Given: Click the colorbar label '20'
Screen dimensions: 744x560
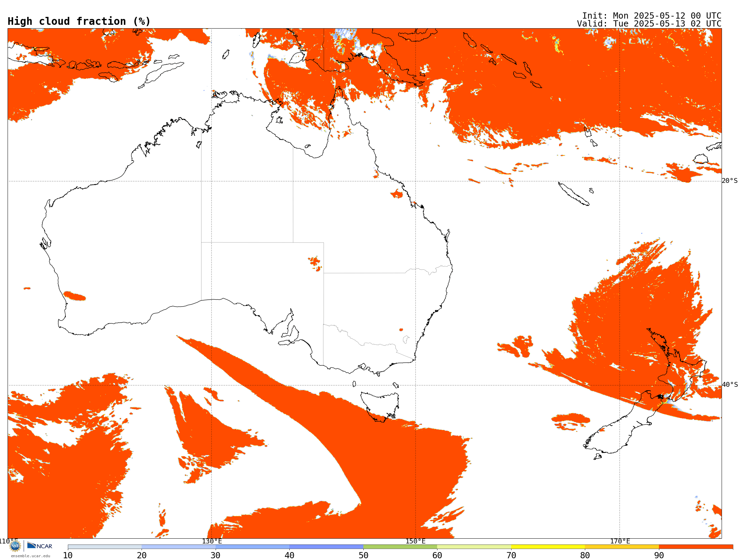Looking at the screenshot, I should (142, 556).
